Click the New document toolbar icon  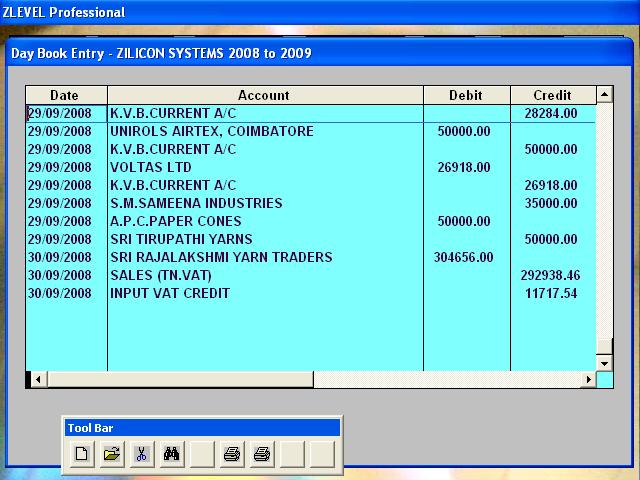82,454
